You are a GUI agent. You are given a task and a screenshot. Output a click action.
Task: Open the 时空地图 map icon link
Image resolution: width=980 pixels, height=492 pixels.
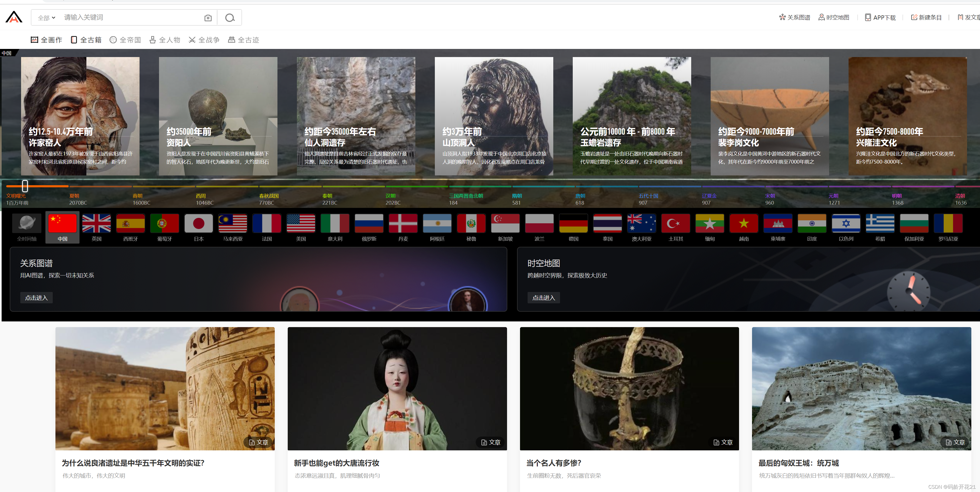pos(821,17)
